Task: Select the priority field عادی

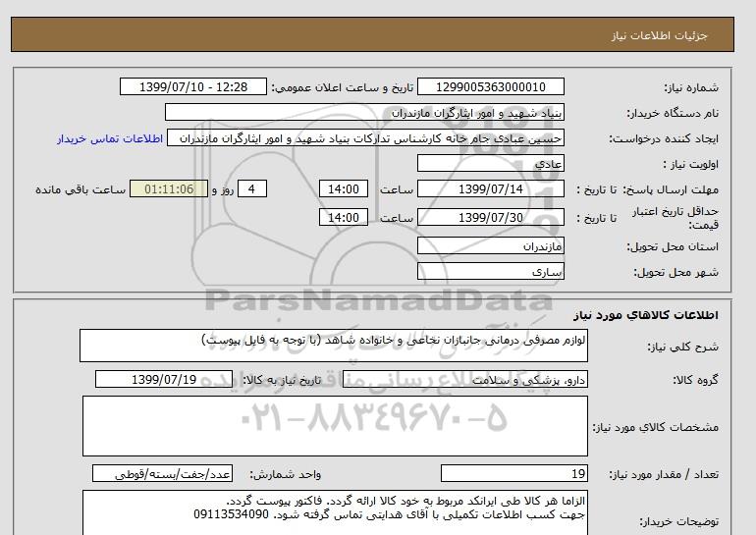Action: (x=490, y=163)
